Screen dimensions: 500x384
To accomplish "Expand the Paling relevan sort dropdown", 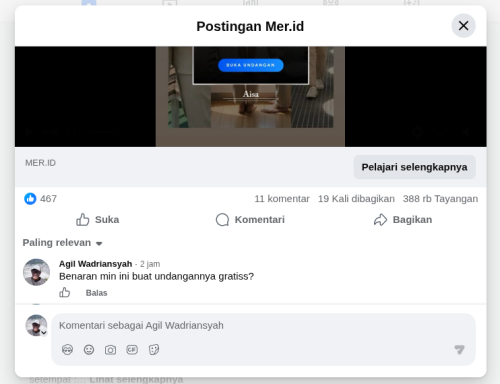I will pyautogui.click(x=62, y=243).
